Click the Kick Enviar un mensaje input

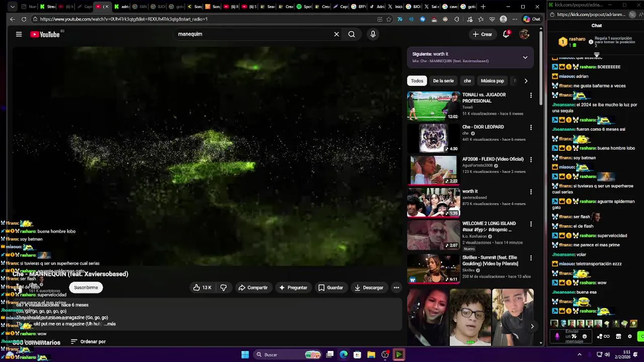coord(572,336)
